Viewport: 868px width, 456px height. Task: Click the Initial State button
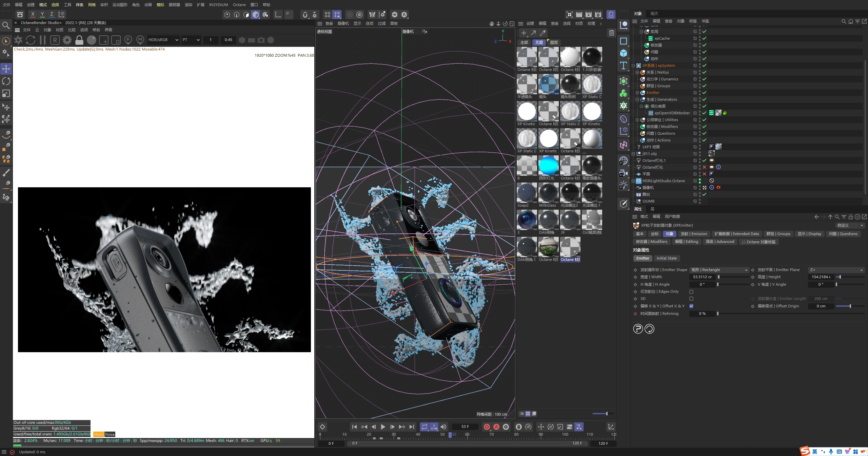[x=666, y=259]
